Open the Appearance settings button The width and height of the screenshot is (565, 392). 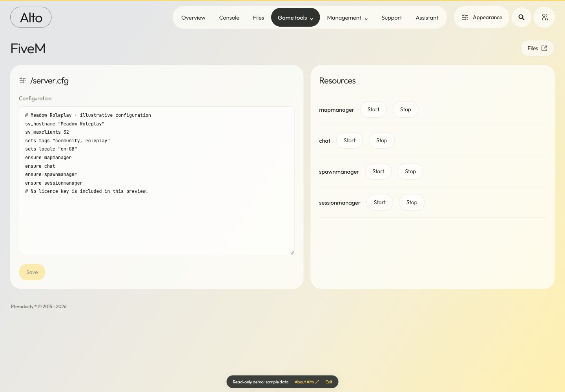pos(481,17)
